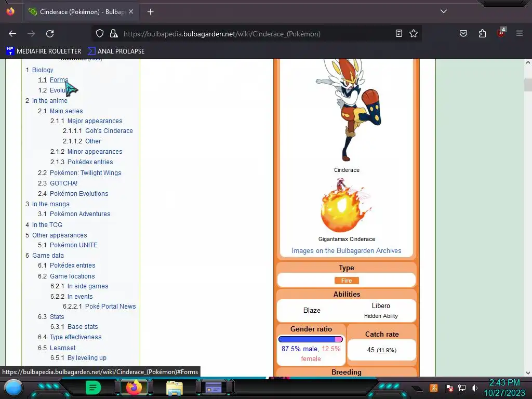Jump to Biology section
The width and height of the screenshot is (532, 399).
(x=43, y=70)
